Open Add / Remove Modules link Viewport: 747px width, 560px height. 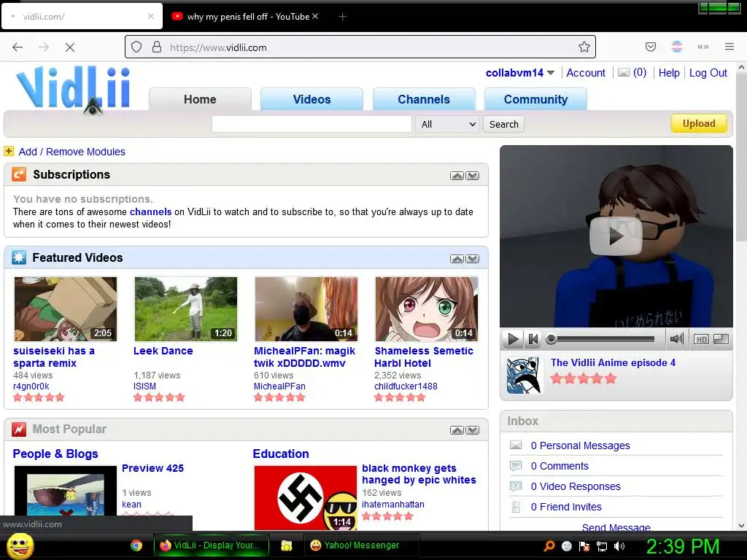(x=72, y=152)
